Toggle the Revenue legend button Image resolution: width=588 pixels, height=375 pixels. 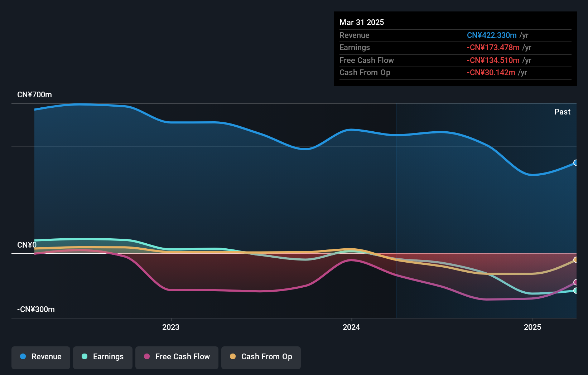[x=41, y=357]
